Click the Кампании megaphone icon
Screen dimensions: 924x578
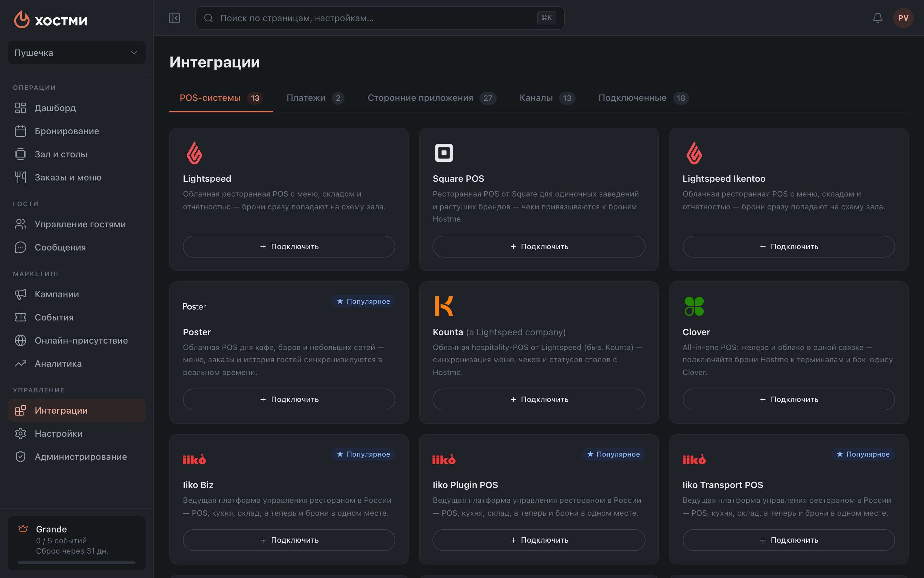click(x=21, y=294)
